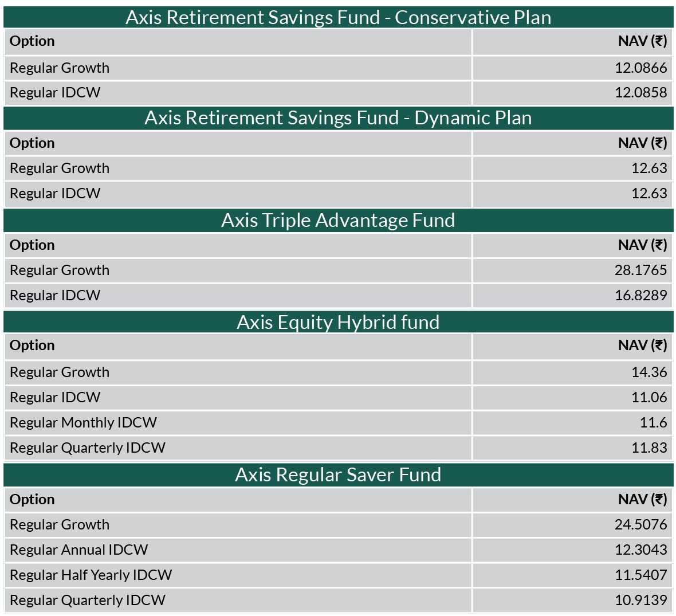This screenshot has width=676, height=616.
Task: Select 'Regular Growth' in the Conservative Plan table
Action: 60,68
